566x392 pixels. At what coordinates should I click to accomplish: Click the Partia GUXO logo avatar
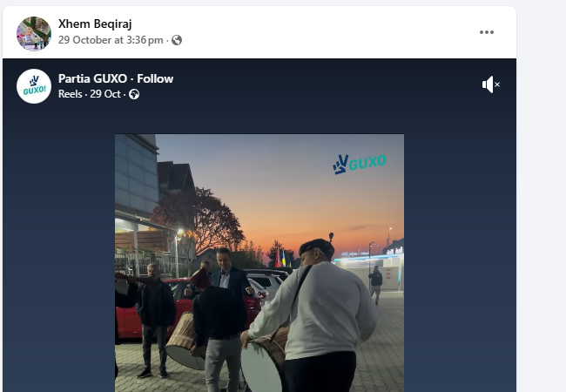pyautogui.click(x=34, y=86)
